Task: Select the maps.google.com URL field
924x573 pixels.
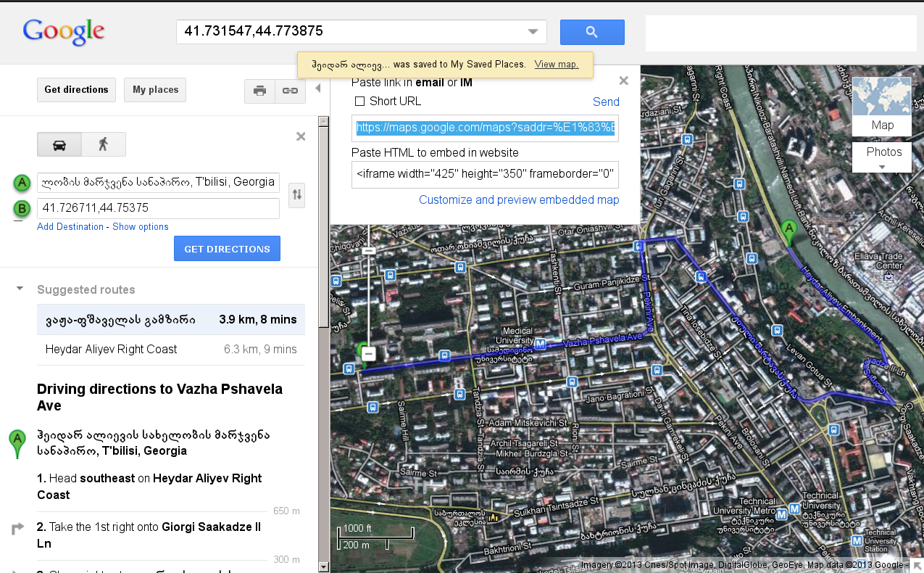Action: point(485,128)
